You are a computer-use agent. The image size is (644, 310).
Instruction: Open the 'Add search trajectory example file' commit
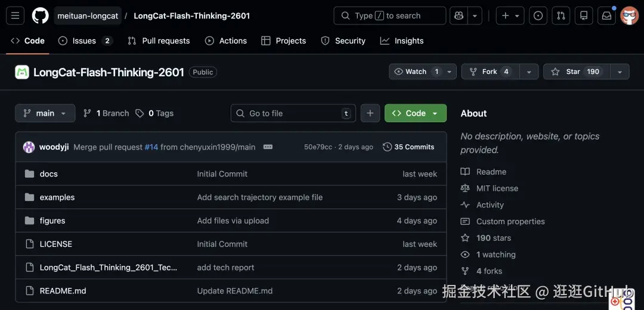(259, 197)
